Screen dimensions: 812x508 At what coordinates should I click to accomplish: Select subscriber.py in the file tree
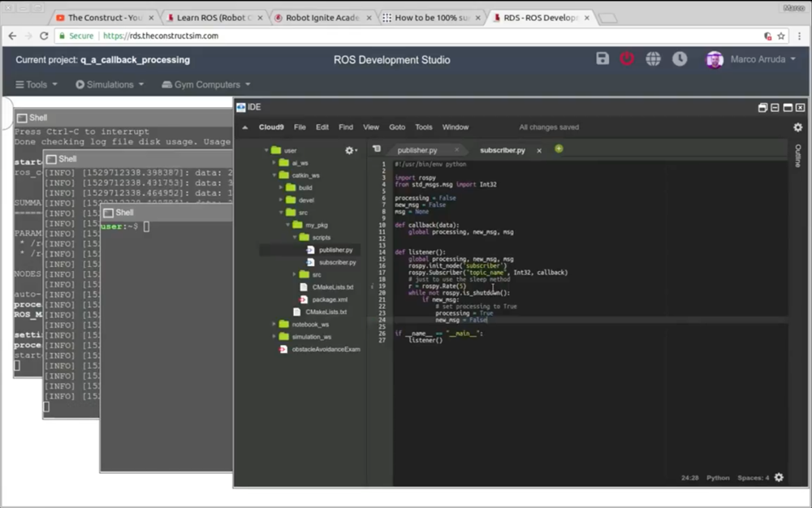coord(338,262)
